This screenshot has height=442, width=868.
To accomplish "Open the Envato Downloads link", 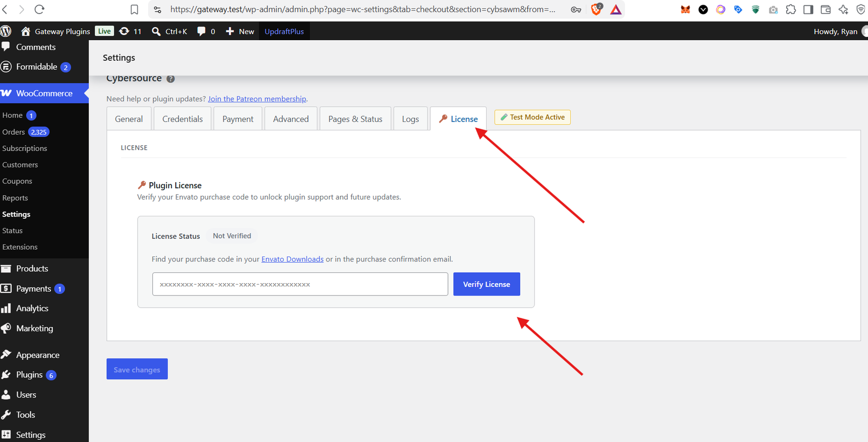I will (x=292, y=259).
